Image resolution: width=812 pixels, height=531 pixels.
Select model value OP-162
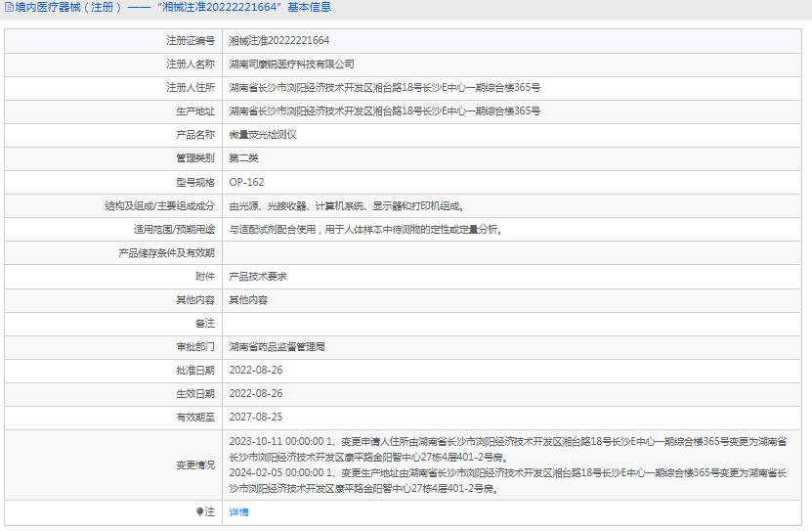point(246,182)
